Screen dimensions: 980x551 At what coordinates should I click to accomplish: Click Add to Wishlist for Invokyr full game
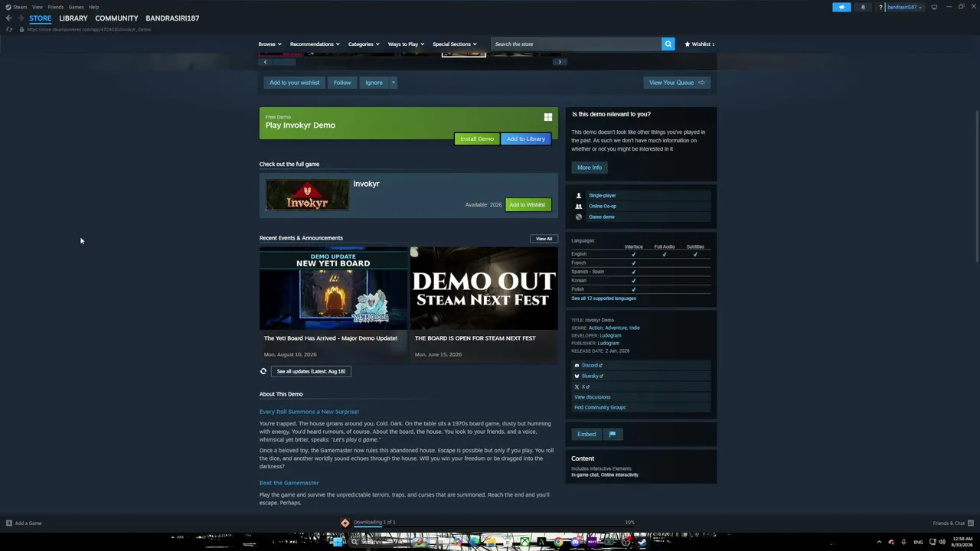coord(528,205)
